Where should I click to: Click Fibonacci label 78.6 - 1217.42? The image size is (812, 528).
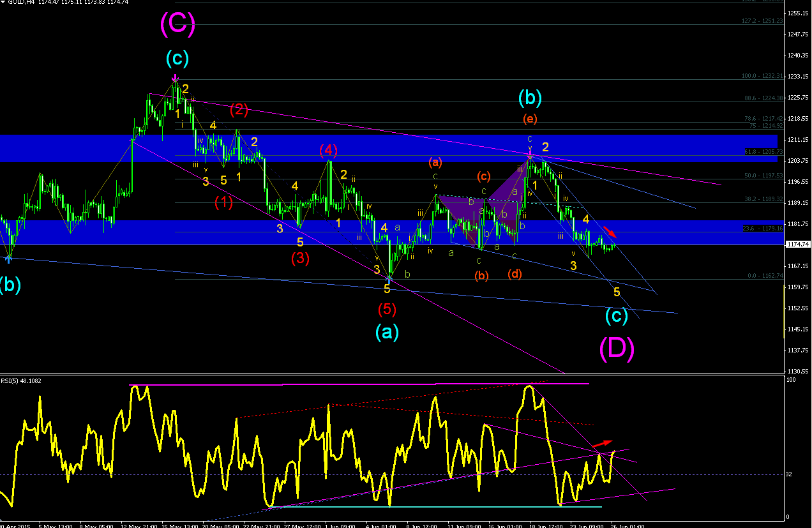click(764, 119)
